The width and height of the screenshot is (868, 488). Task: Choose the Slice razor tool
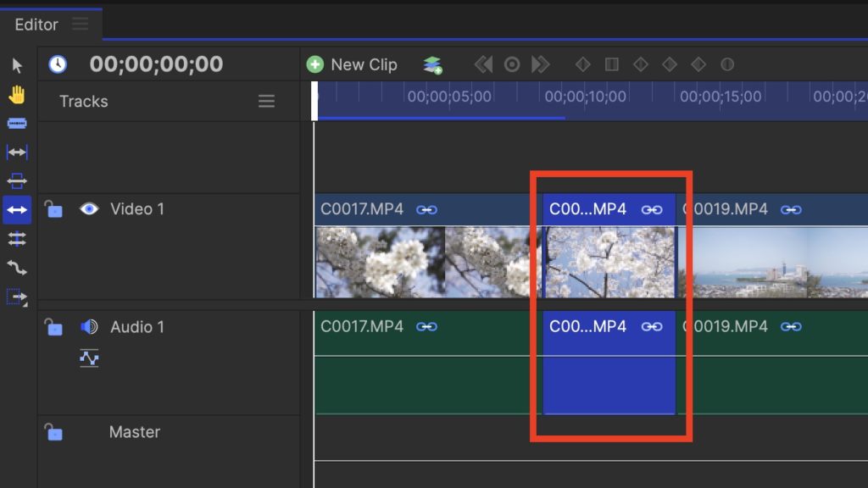17,124
